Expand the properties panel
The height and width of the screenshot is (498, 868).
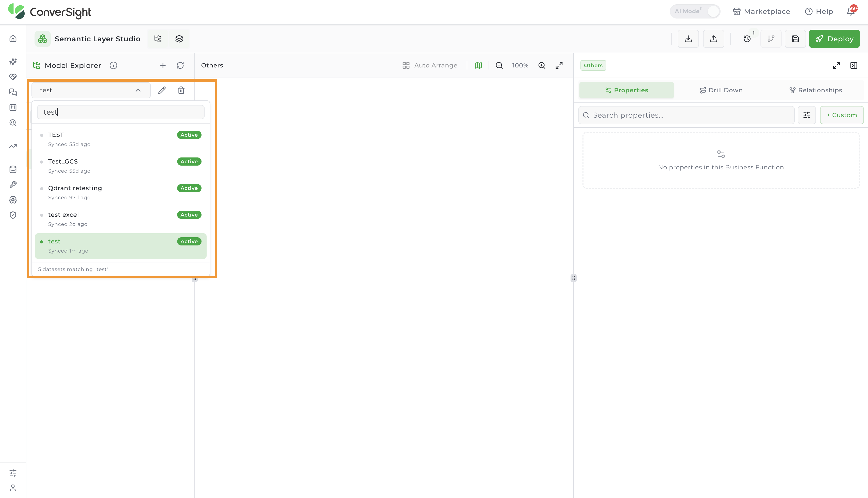[x=837, y=65]
